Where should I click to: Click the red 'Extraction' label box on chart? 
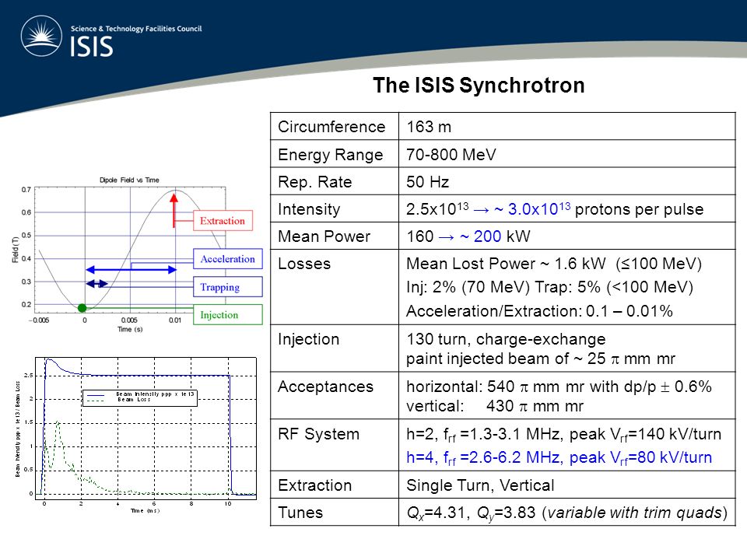coord(223,220)
